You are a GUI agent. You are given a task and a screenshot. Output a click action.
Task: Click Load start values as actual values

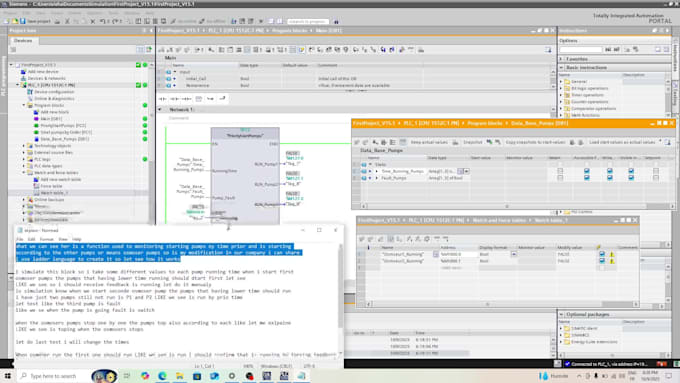tap(622, 142)
